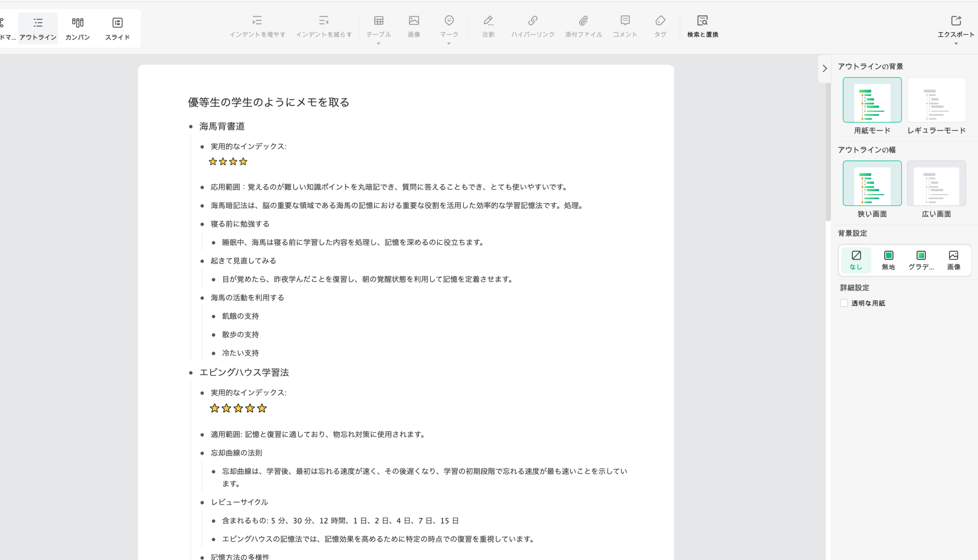
Task: Add a 注釈 annotation
Action: (x=488, y=21)
